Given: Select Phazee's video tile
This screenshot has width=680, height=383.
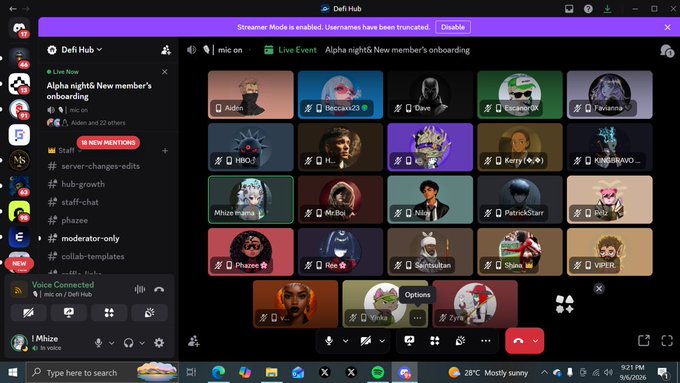Looking at the screenshot, I should pyautogui.click(x=251, y=252).
